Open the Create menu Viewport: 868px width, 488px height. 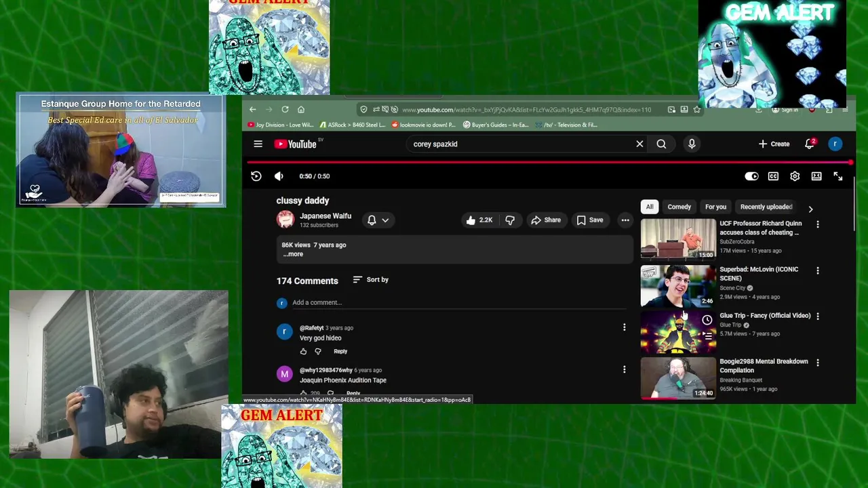point(774,144)
